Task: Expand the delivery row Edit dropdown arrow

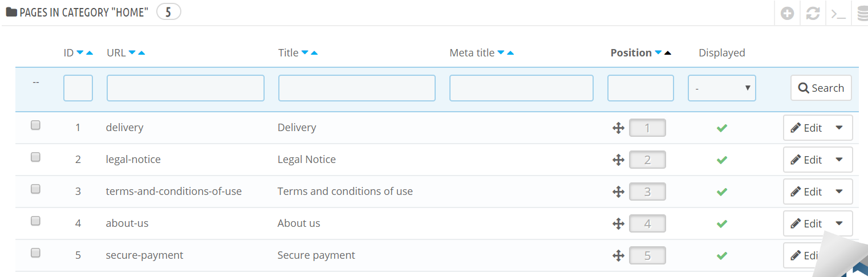Action: (x=839, y=128)
